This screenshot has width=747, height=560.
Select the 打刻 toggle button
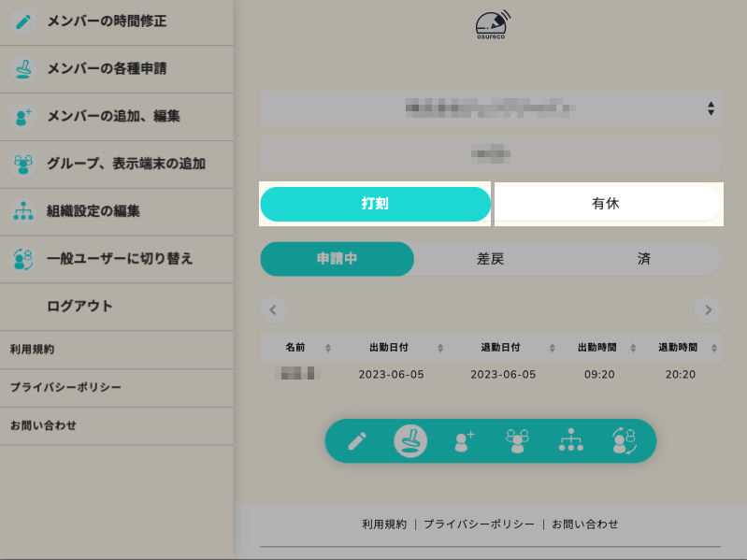[375, 204]
